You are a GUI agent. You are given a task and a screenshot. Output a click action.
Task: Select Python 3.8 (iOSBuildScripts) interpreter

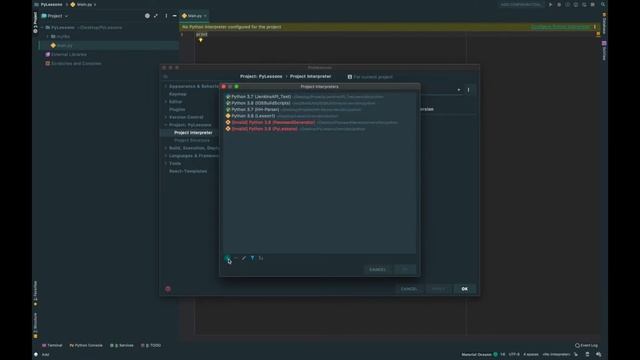pos(319,103)
